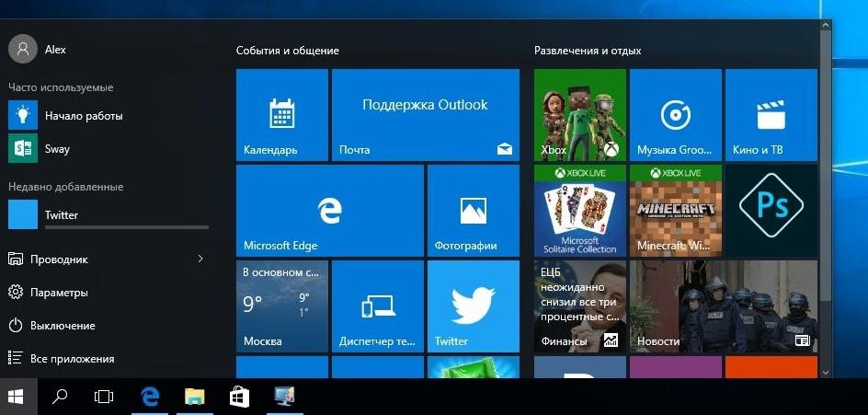The height and width of the screenshot is (415, 868).
Task: Click the События и общение group header
Action: pos(287,51)
